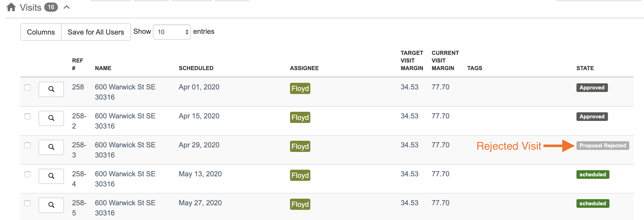View details of visit 258-3
Screen dimensions: 644x220
click(51, 147)
